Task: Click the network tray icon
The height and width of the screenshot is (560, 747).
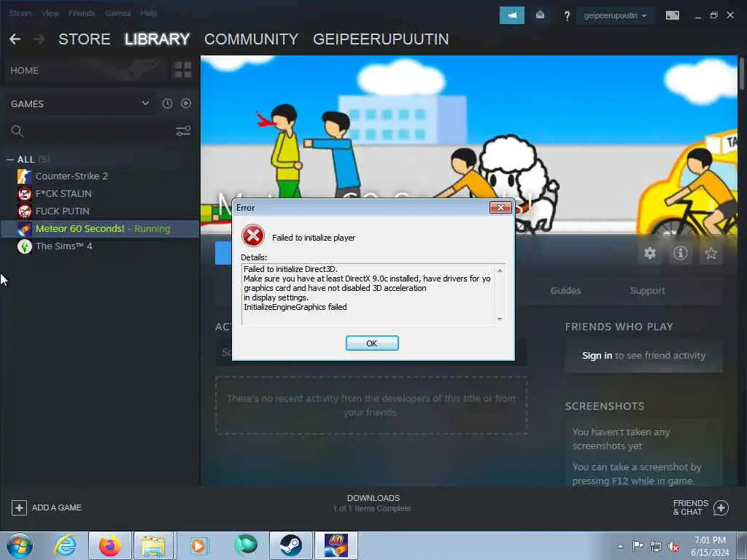Action: pos(656,546)
